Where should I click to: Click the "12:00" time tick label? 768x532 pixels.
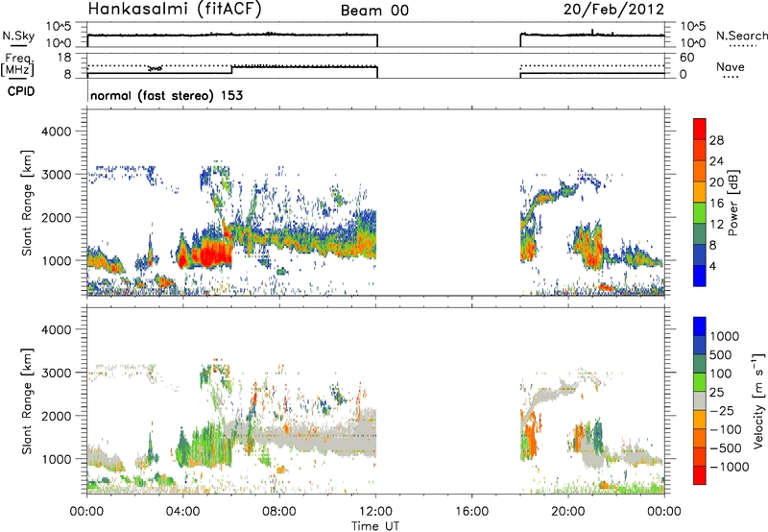375,512
